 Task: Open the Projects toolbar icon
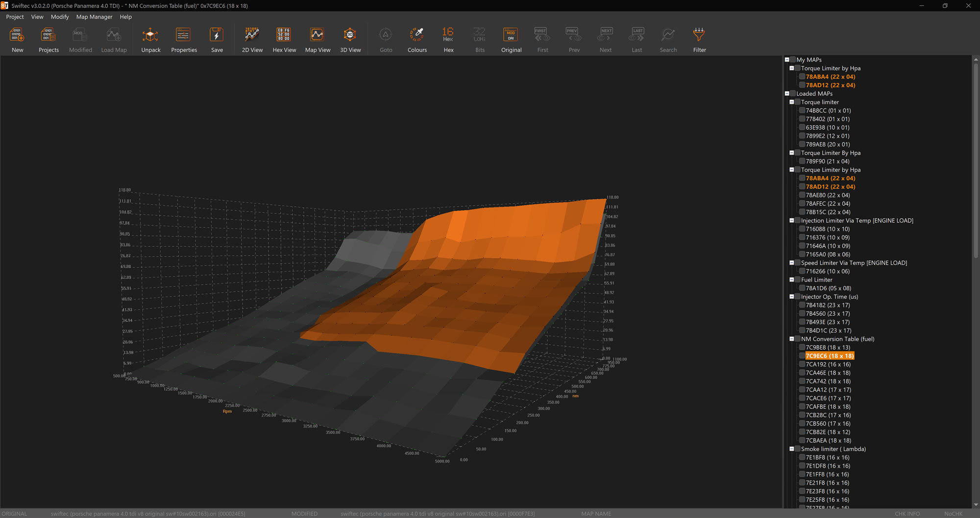click(x=48, y=35)
